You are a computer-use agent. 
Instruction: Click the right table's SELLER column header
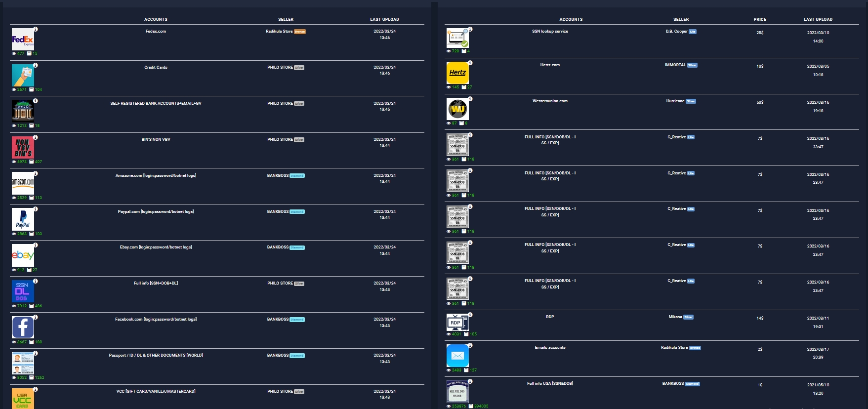(681, 19)
